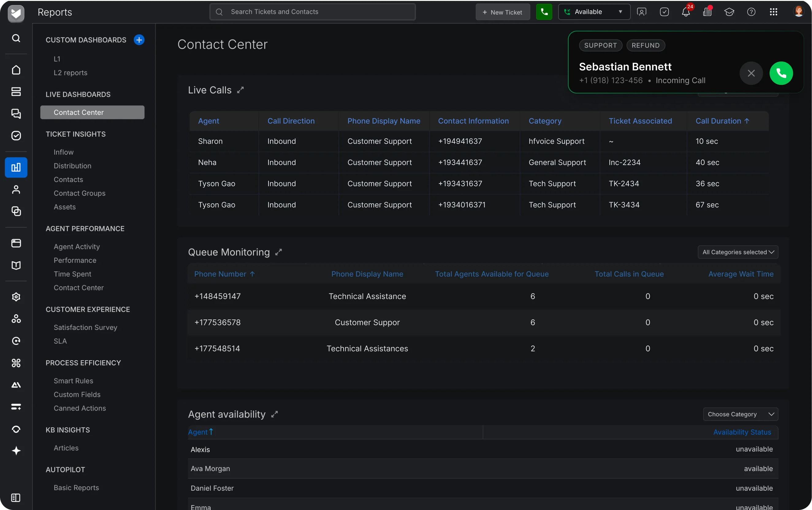Sort Agent availability by Agent column

coord(200,432)
